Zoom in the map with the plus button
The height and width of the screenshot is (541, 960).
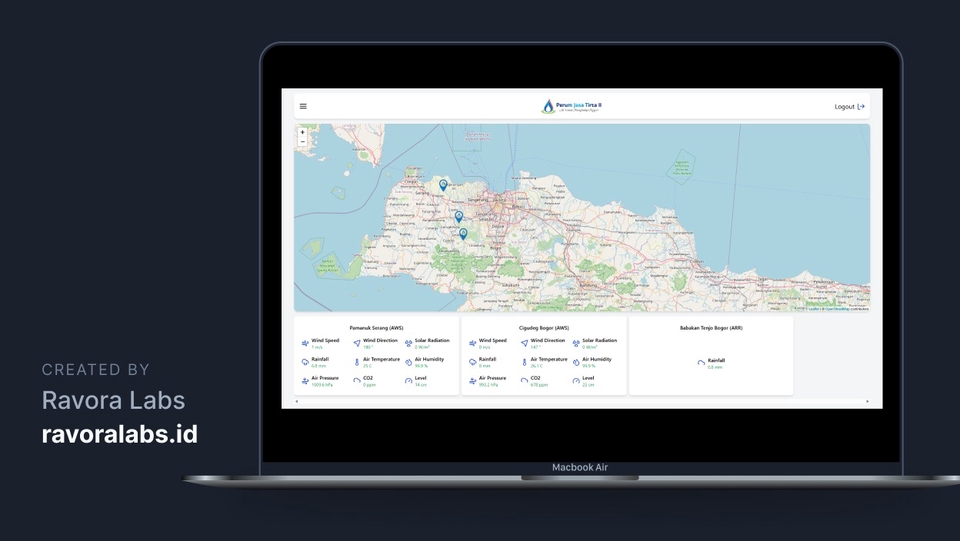coord(302,132)
